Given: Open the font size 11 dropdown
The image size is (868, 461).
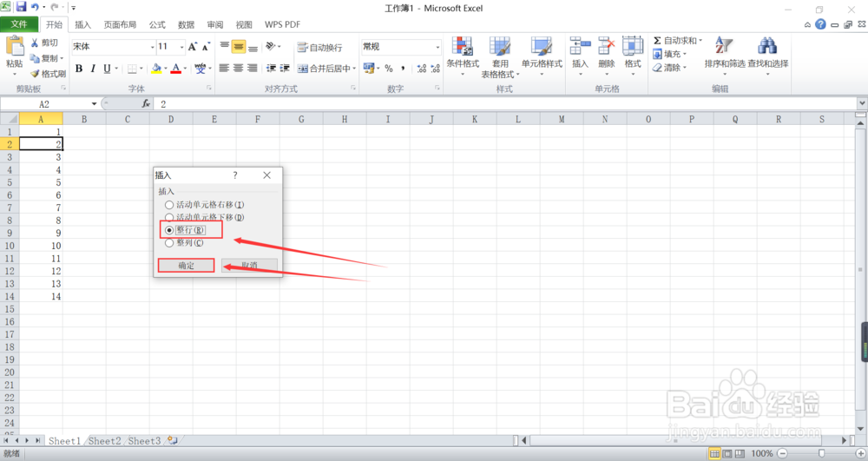Looking at the screenshot, I should coord(181,47).
